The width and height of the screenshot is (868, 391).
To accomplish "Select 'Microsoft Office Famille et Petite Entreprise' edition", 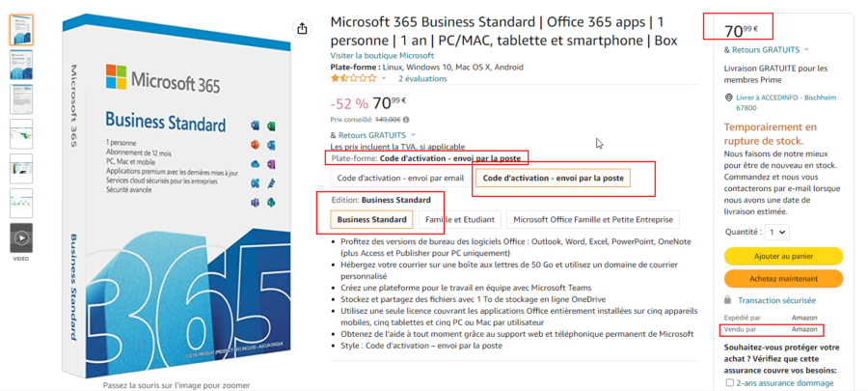I will [x=592, y=220].
